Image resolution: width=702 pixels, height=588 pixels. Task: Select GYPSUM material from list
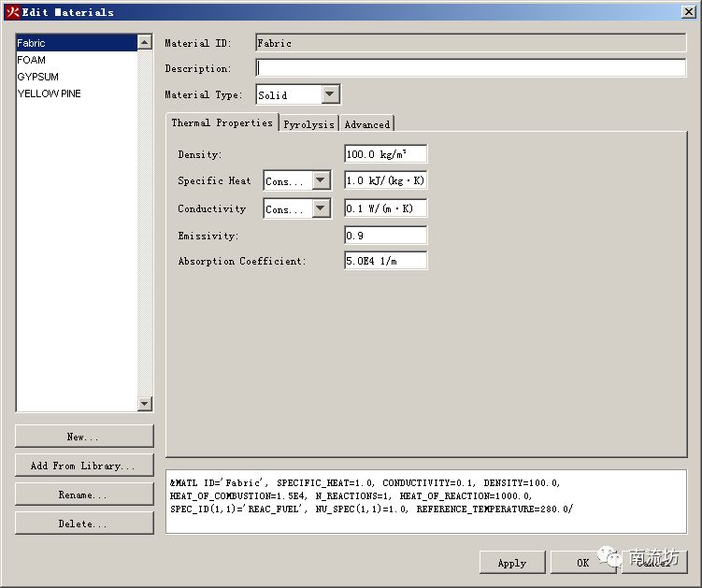click(x=37, y=77)
